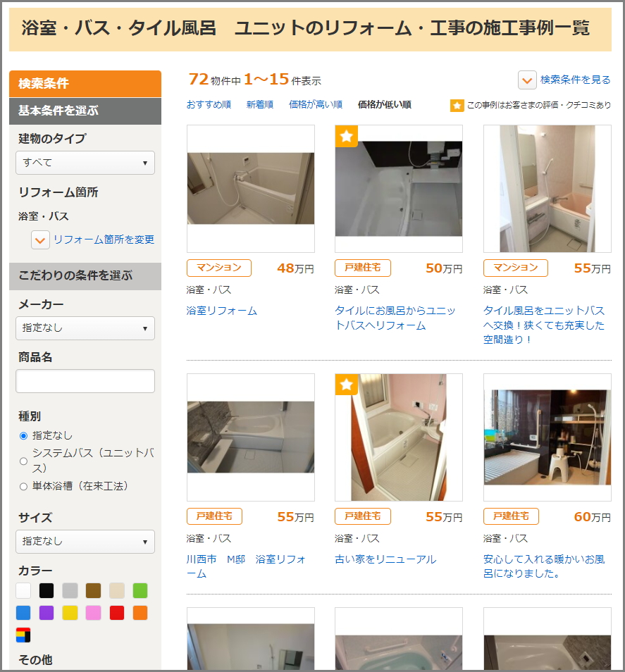This screenshot has width=625, height=672.
Task: Click the マンション tag on タイル風呂をユニットバスへ交換 listing
Action: [x=516, y=268]
